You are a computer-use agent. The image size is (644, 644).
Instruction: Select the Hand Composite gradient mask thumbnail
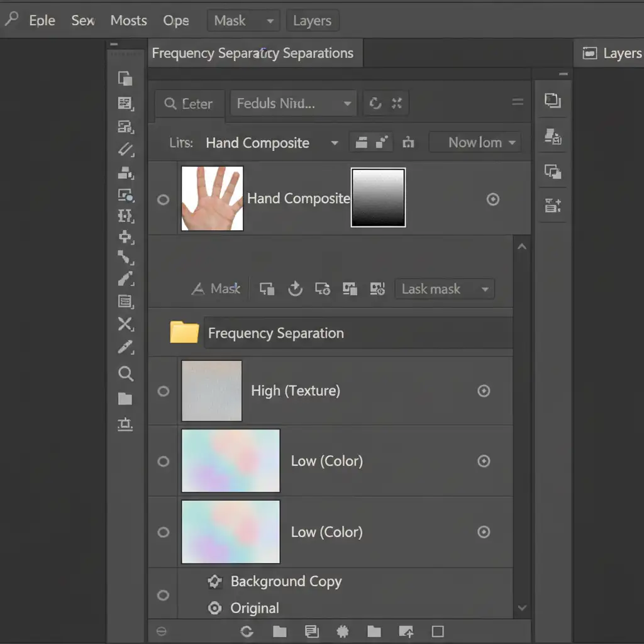pyautogui.click(x=378, y=197)
